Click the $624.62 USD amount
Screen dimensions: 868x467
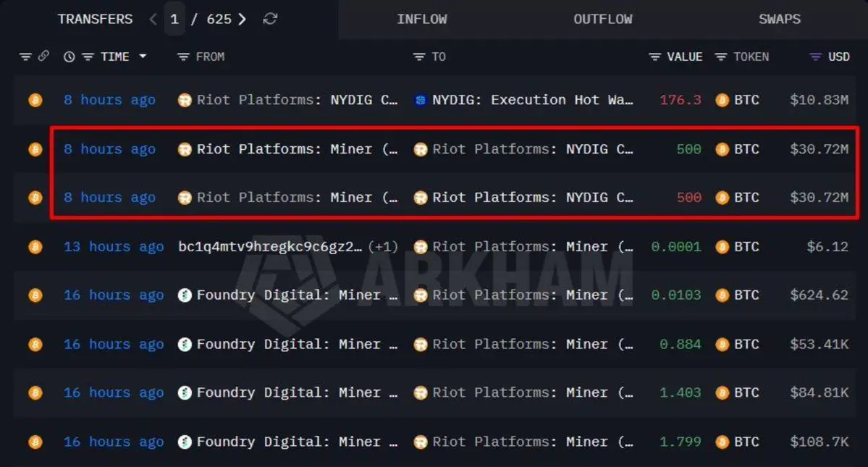coord(819,295)
